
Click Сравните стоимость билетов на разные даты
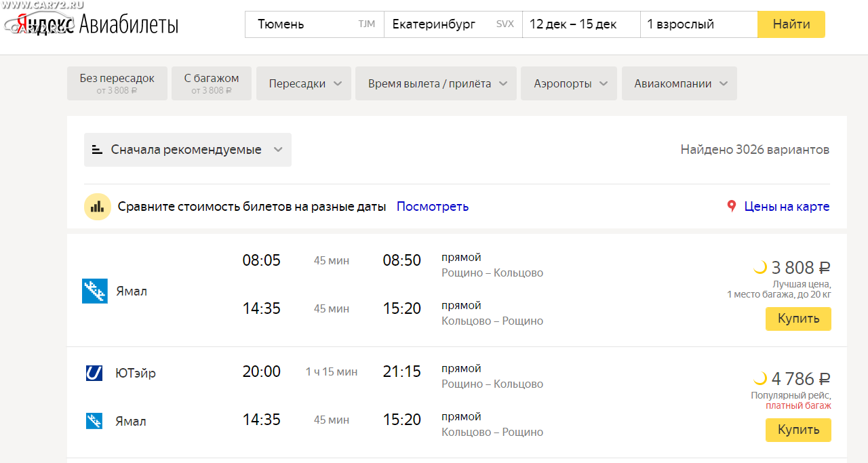pyautogui.click(x=252, y=207)
